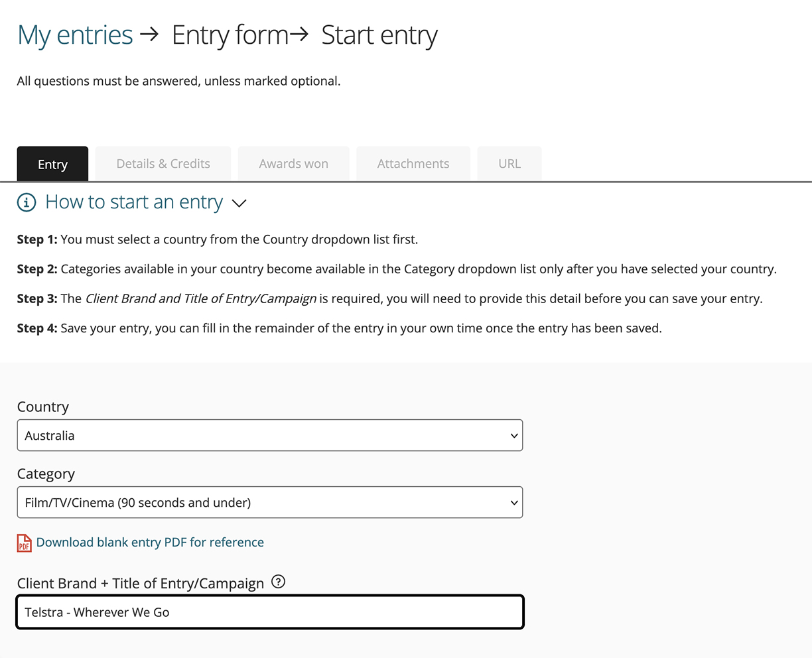Click the Category field's down-arrow

513,503
